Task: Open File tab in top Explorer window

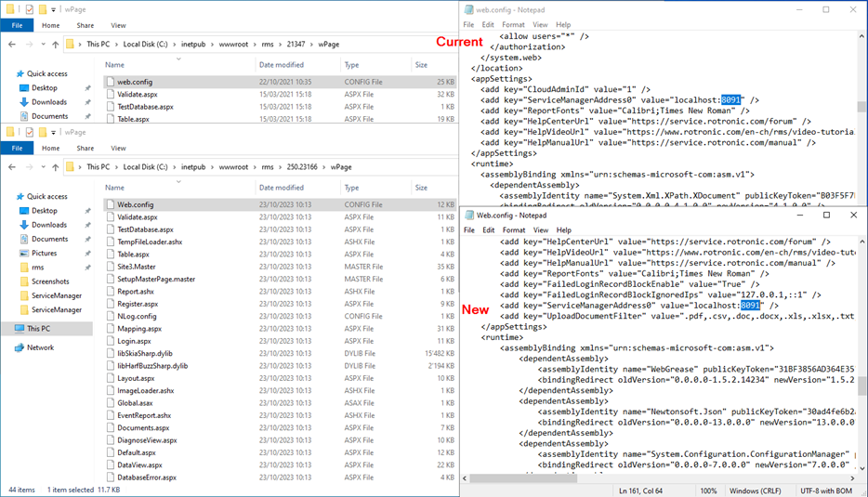Action: click(17, 25)
